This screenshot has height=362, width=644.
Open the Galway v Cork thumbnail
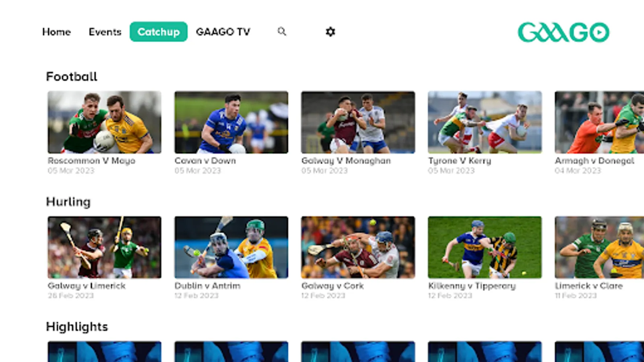pos(358,247)
